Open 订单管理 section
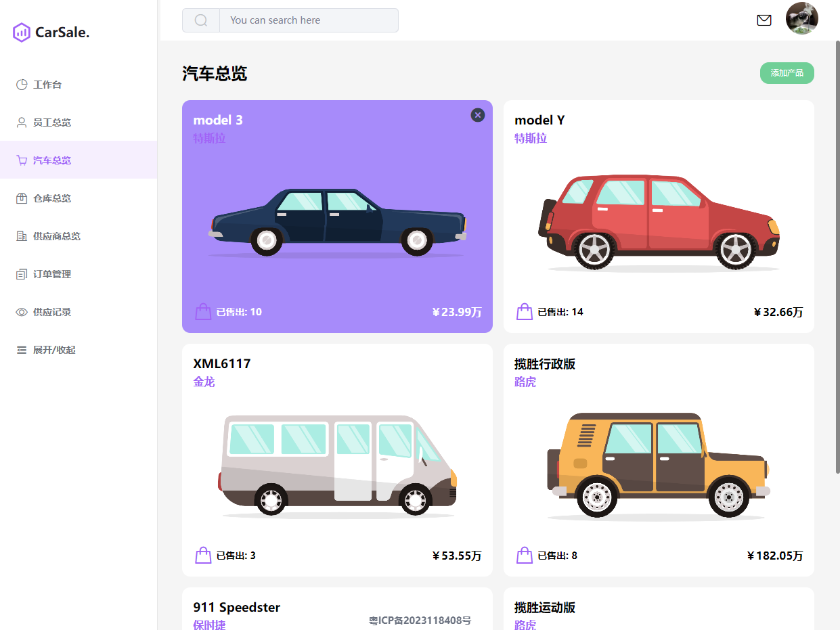840x630 pixels. pyautogui.click(x=79, y=274)
